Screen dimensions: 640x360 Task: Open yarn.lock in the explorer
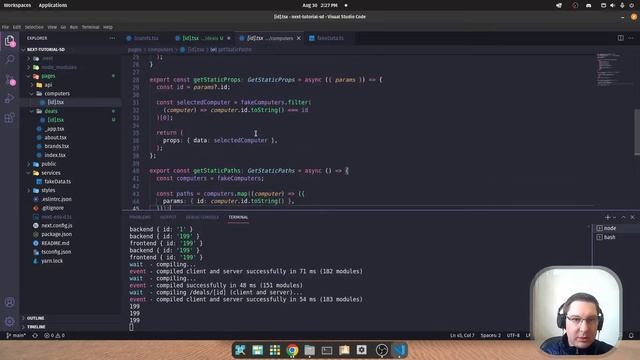pos(70,261)
